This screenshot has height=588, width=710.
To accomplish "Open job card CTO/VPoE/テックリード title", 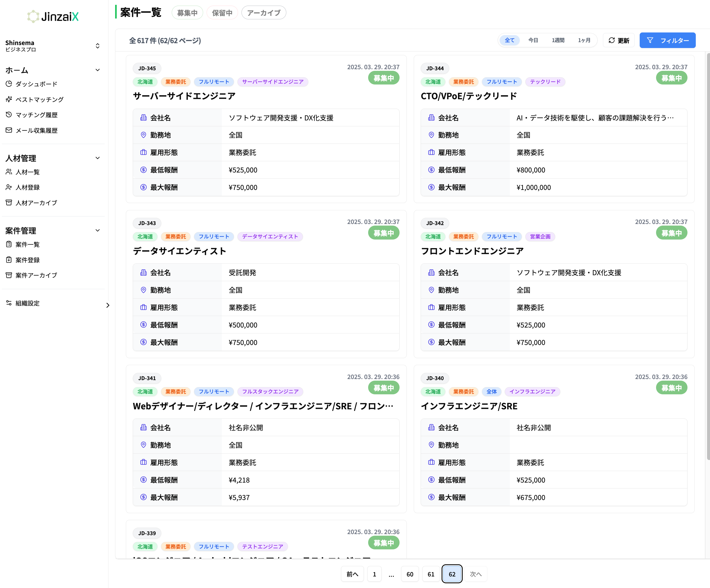I will click(x=469, y=96).
